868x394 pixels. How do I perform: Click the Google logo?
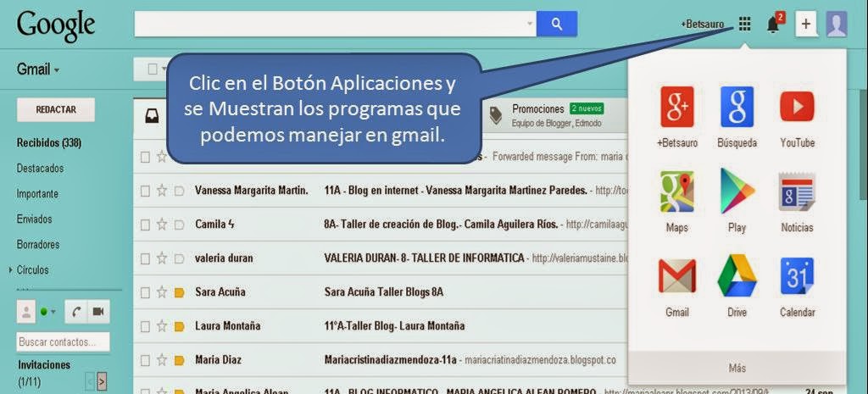click(55, 26)
